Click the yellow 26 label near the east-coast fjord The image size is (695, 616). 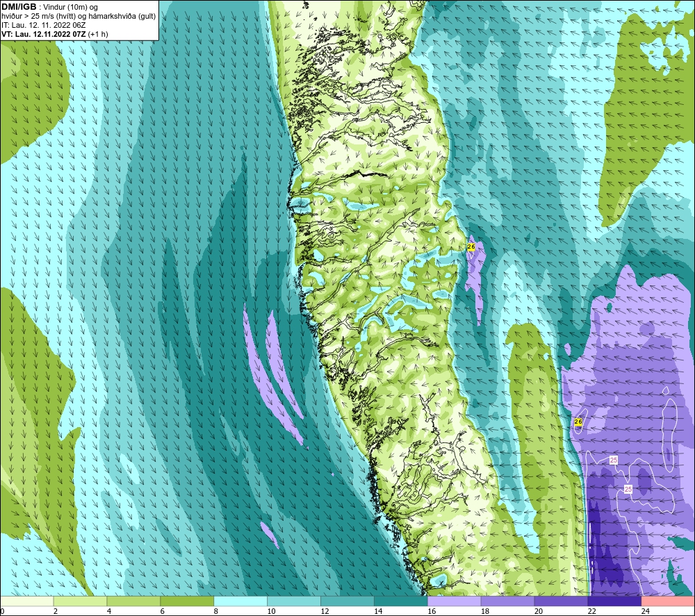pyautogui.click(x=471, y=247)
